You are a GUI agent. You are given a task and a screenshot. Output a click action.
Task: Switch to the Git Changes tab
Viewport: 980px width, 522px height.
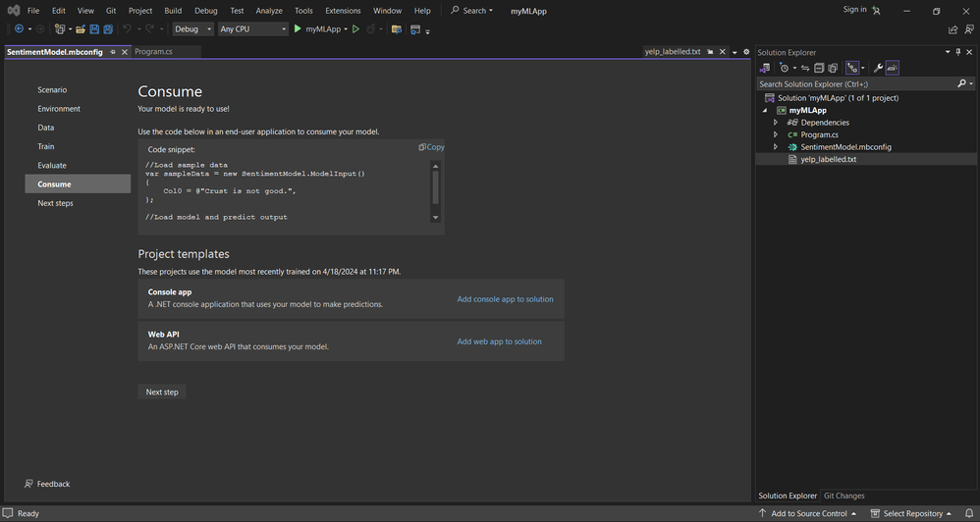[x=844, y=496]
